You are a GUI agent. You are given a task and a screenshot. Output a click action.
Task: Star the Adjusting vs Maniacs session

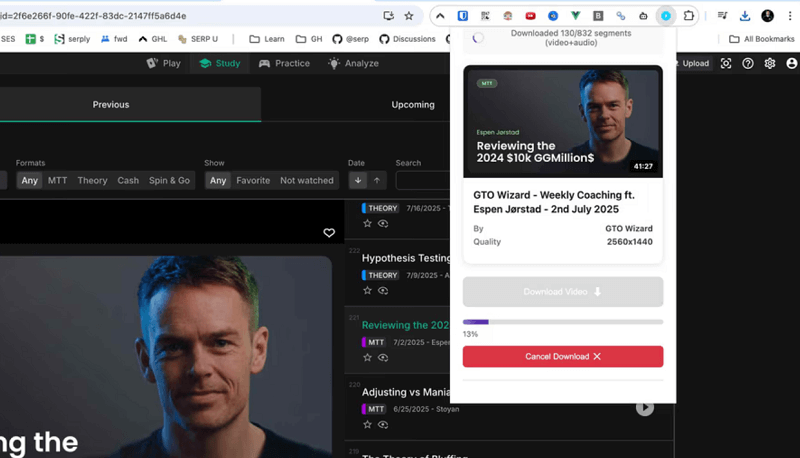coord(367,424)
